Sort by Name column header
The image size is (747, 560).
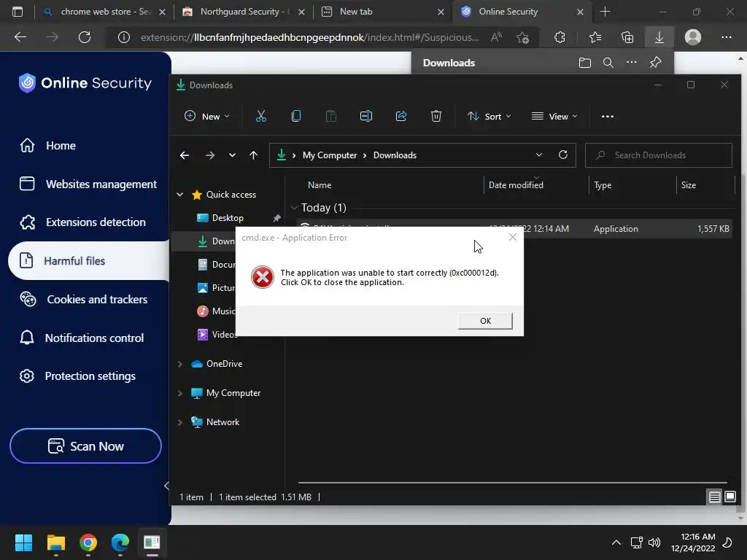[320, 184]
